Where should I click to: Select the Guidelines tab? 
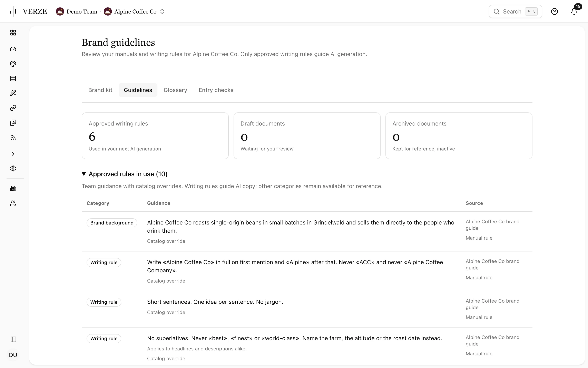coord(138,90)
